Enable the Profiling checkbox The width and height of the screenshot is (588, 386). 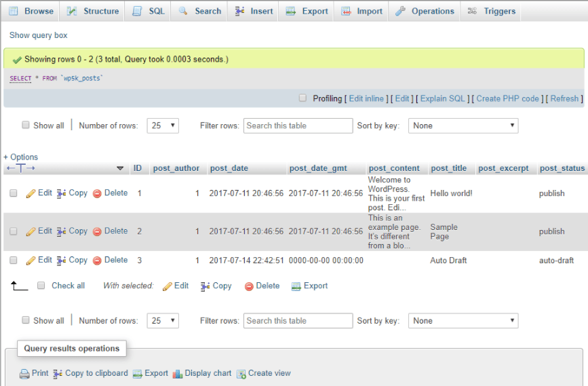(303, 98)
